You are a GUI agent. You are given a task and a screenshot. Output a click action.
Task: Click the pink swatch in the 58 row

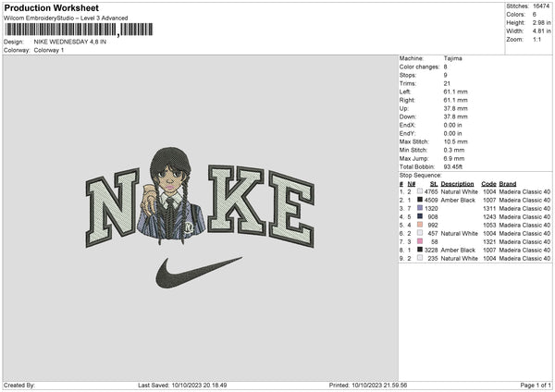(x=420, y=241)
